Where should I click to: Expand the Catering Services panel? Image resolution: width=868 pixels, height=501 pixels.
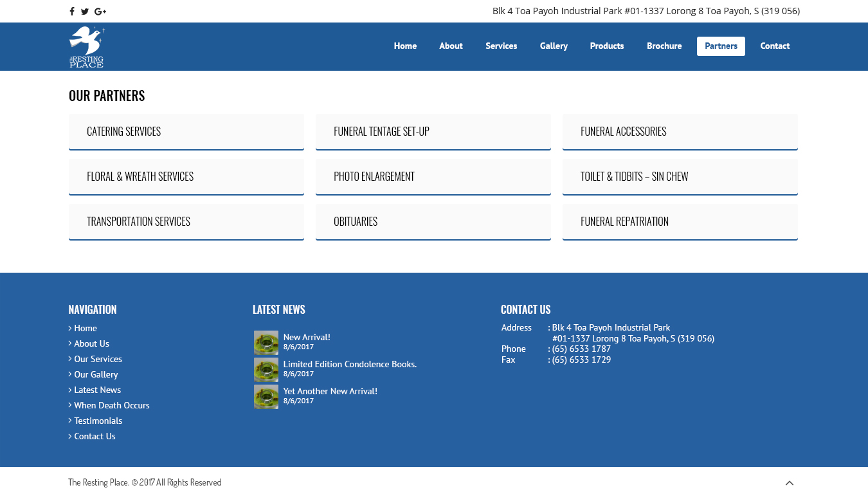(186, 132)
